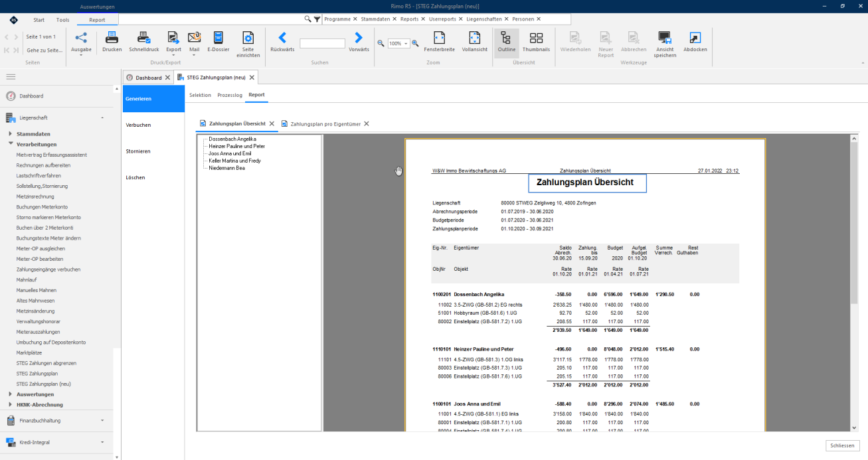Select the Verbuchen step
This screenshot has width=868, height=460.
click(153, 125)
